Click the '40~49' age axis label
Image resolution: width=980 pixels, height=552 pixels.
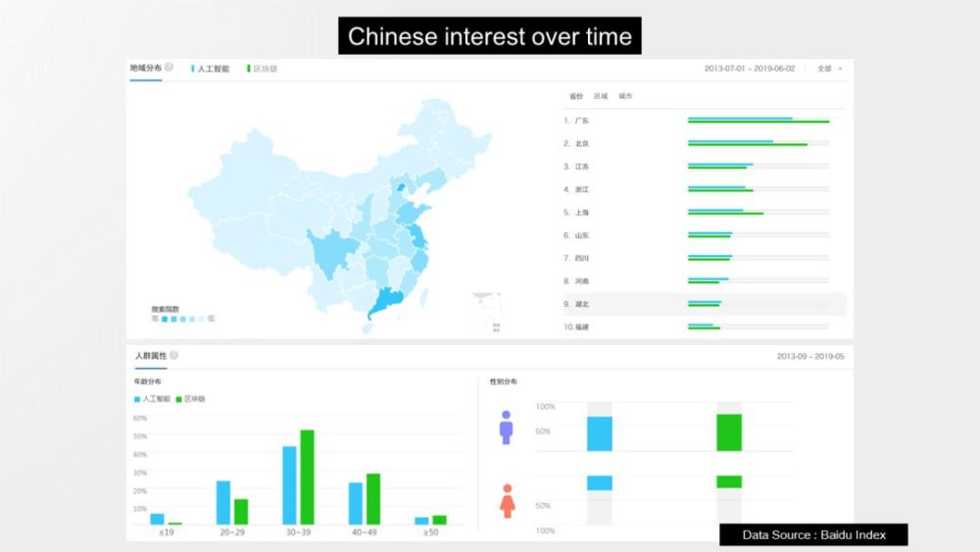(x=365, y=532)
